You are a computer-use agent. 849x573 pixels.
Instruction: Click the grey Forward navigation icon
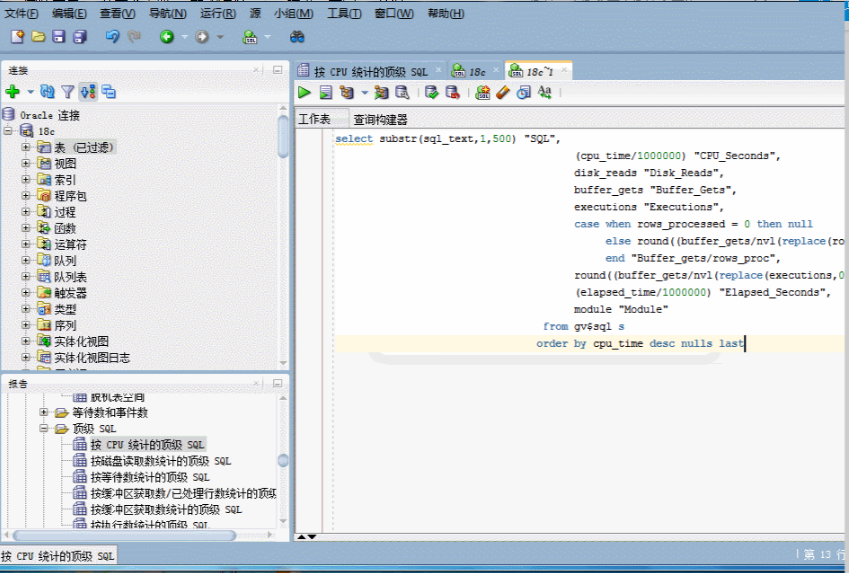click(x=202, y=36)
